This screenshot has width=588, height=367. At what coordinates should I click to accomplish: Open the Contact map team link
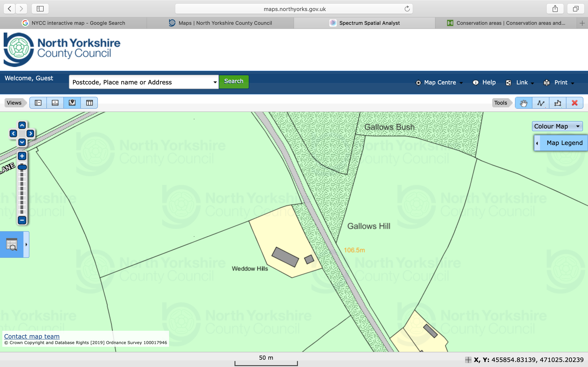pos(32,336)
